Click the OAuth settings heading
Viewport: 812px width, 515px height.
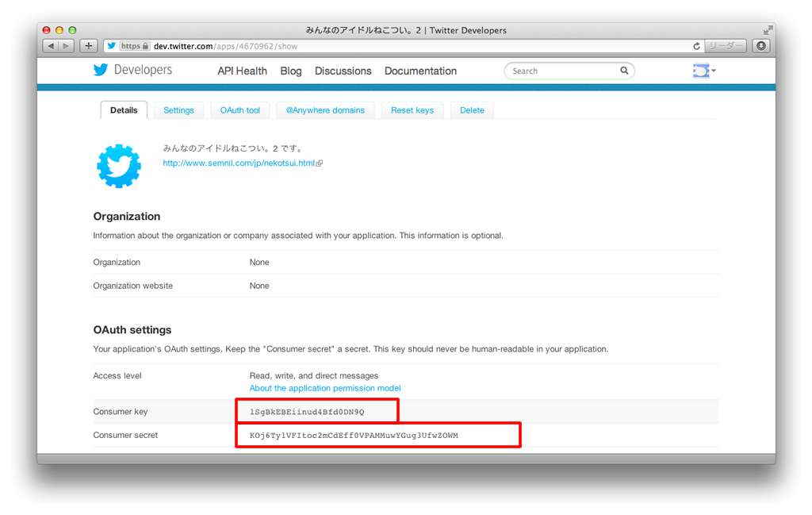point(132,330)
